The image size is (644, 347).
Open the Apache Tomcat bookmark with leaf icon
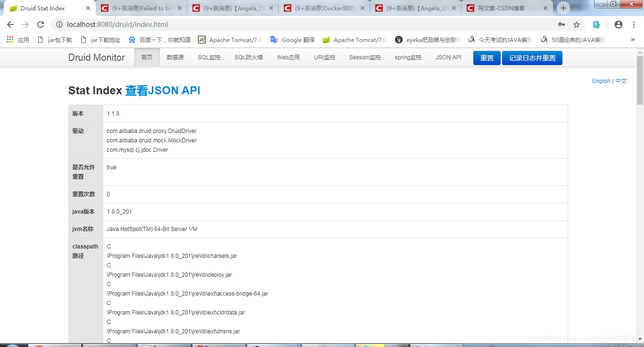[355, 40]
